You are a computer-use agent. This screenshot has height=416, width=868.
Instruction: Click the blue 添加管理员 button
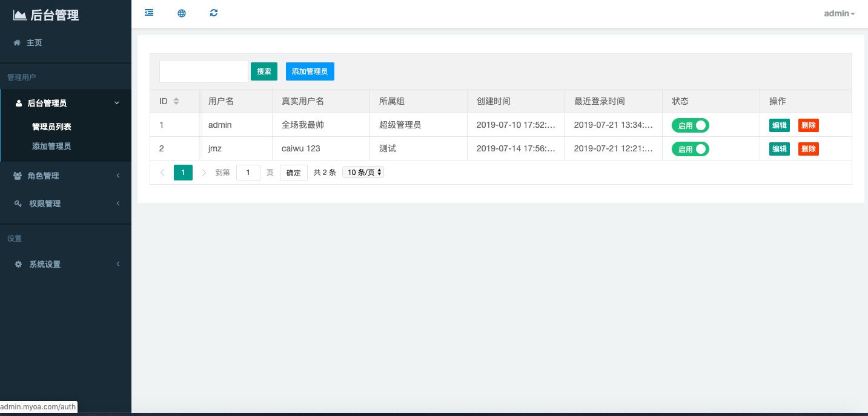310,71
